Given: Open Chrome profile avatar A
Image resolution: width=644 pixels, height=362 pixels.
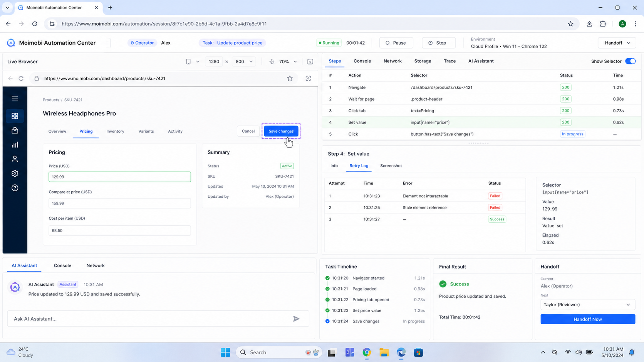Looking at the screenshot, I should [622, 24].
